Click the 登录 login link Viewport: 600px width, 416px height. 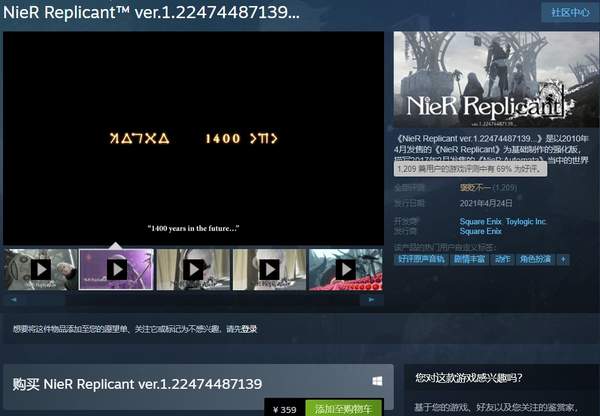pos(249,328)
